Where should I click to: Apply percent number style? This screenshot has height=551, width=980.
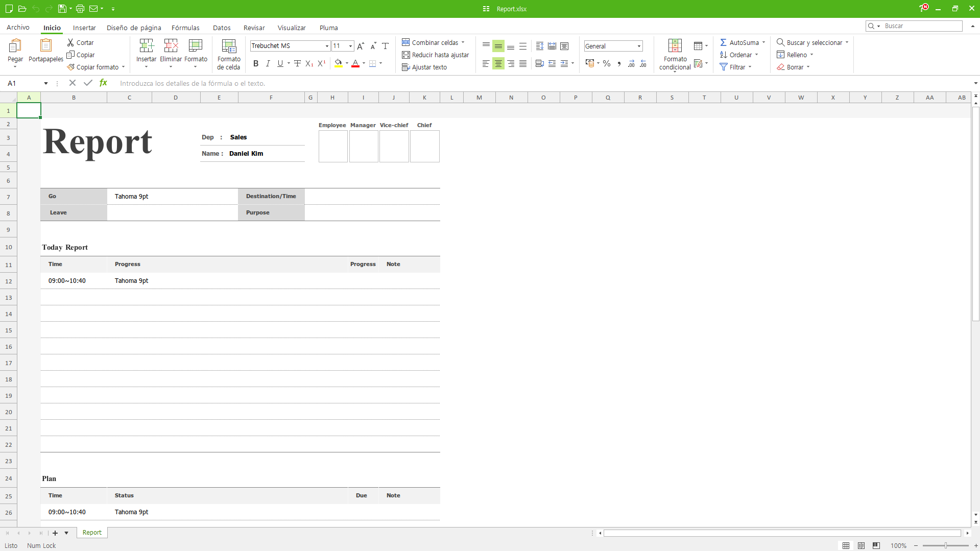click(607, 63)
